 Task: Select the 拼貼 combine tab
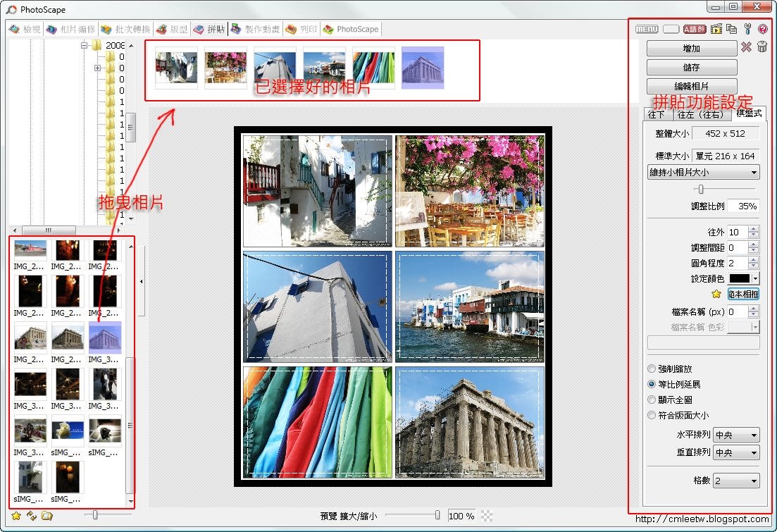(x=209, y=30)
